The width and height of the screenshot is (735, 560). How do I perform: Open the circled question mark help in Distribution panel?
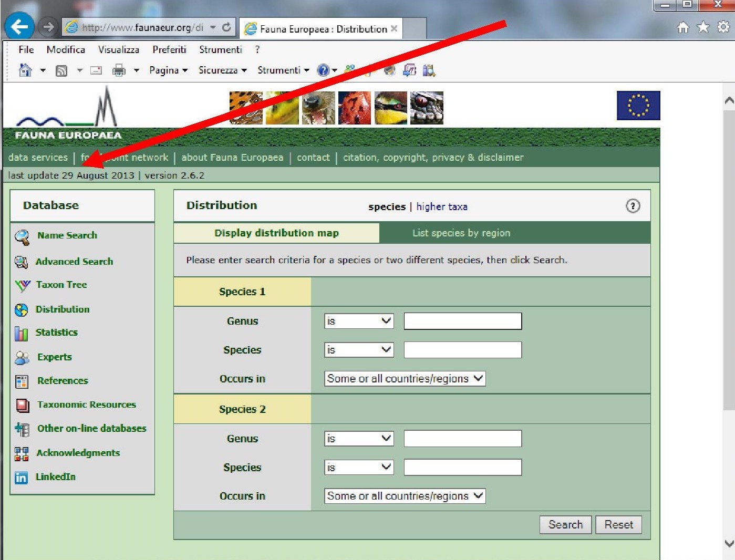coord(633,206)
